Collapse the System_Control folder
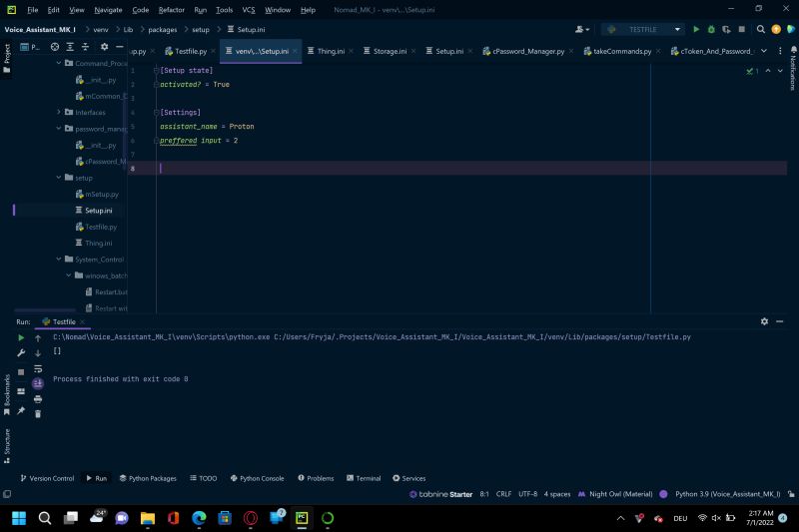 [x=59, y=260]
